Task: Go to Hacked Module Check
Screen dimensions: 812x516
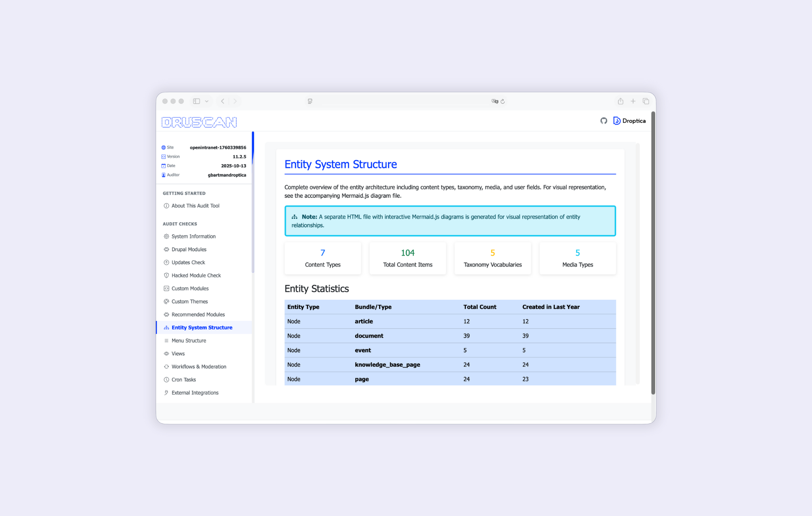Action: [x=196, y=275]
